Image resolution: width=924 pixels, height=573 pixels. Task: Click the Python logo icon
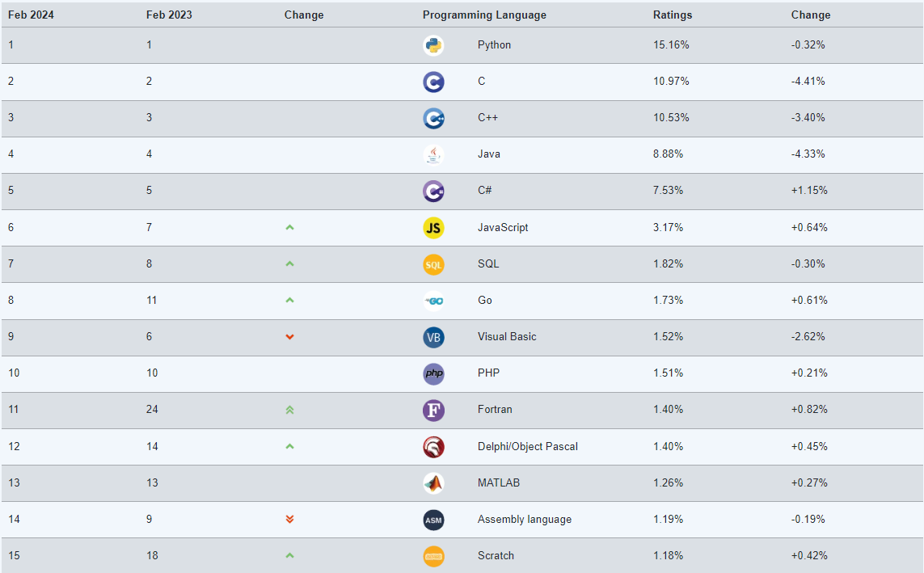(433, 45)
